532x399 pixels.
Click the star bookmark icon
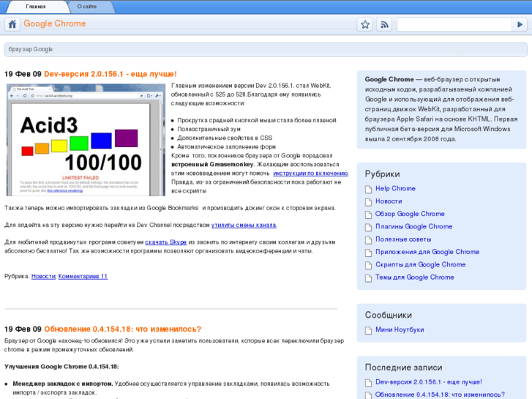click(365, 24)
